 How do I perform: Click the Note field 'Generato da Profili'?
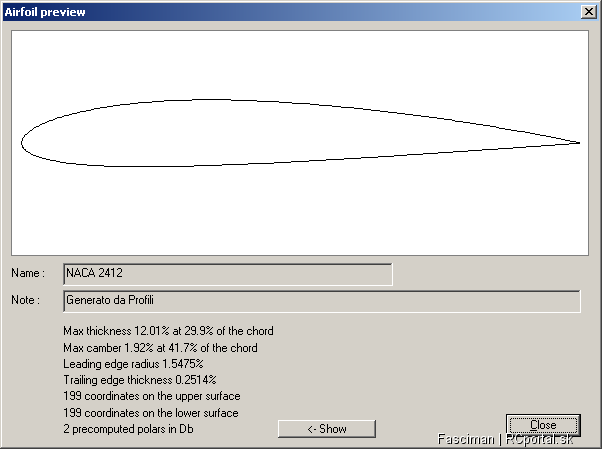pyautogui.click(x=322, y=301)
